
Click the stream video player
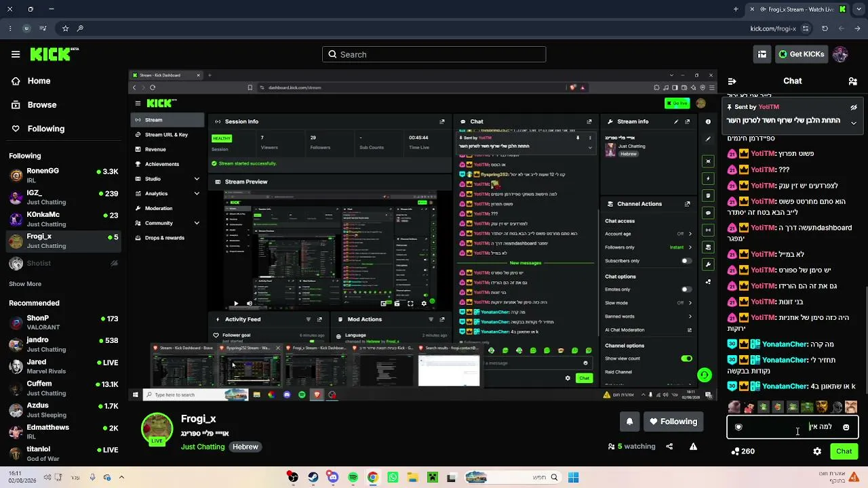click(423, 235)
